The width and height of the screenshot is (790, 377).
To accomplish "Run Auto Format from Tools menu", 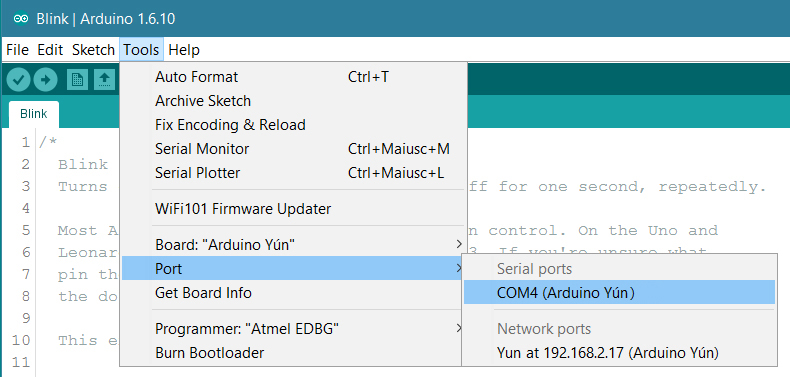I will pyautogui.click(x=292, y=77).
